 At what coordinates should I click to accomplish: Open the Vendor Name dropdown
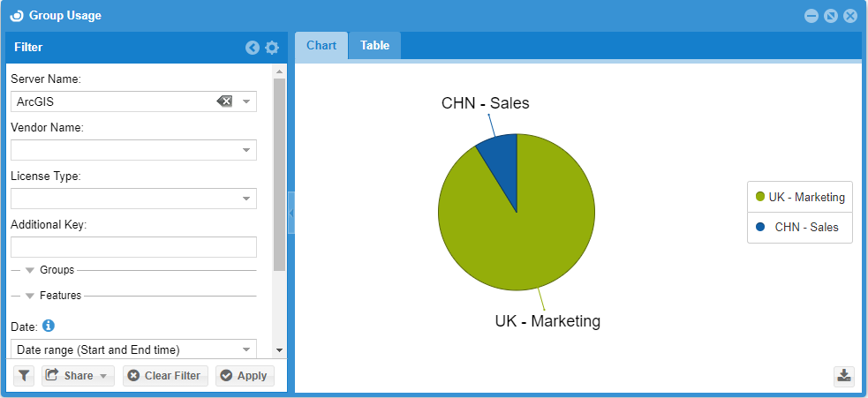pyautogui.click(x=246, y=150)
